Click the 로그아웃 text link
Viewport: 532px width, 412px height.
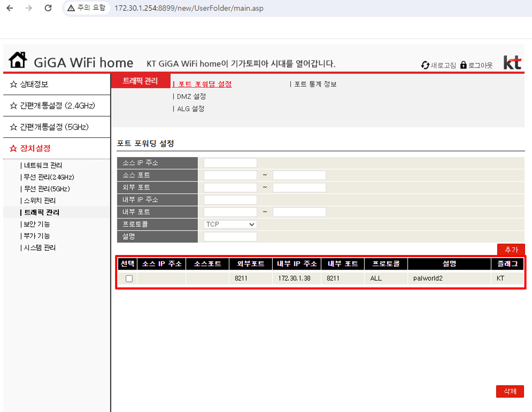(480, 65)
